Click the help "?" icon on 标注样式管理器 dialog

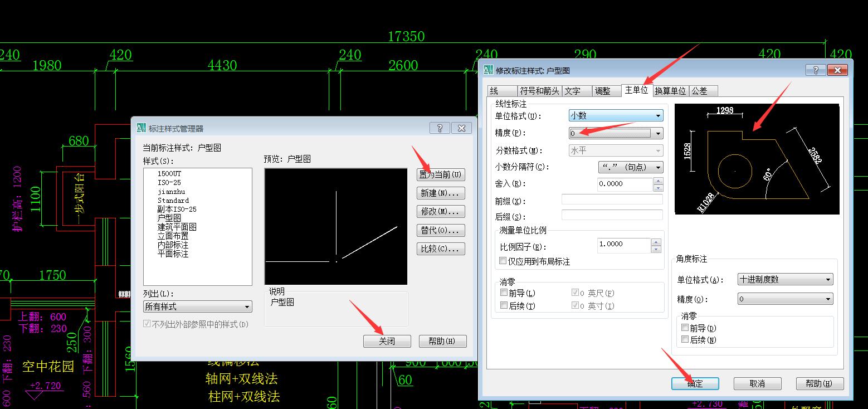(x=439, y=128)
